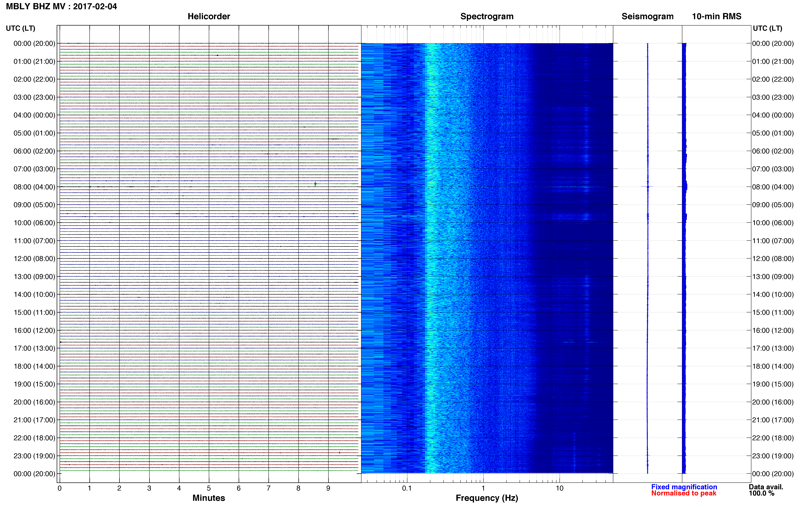Click the 0.1 frequency tick label

click(x=407, y=488)
